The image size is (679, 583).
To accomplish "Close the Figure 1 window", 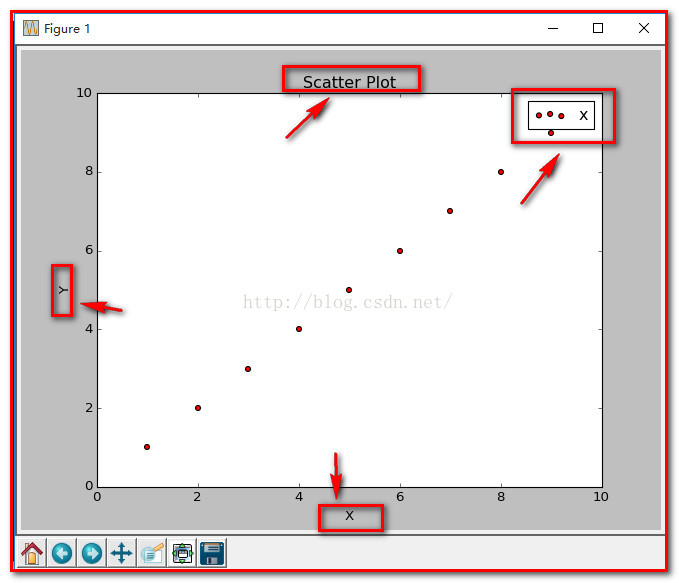I will [x=644, y=28].
